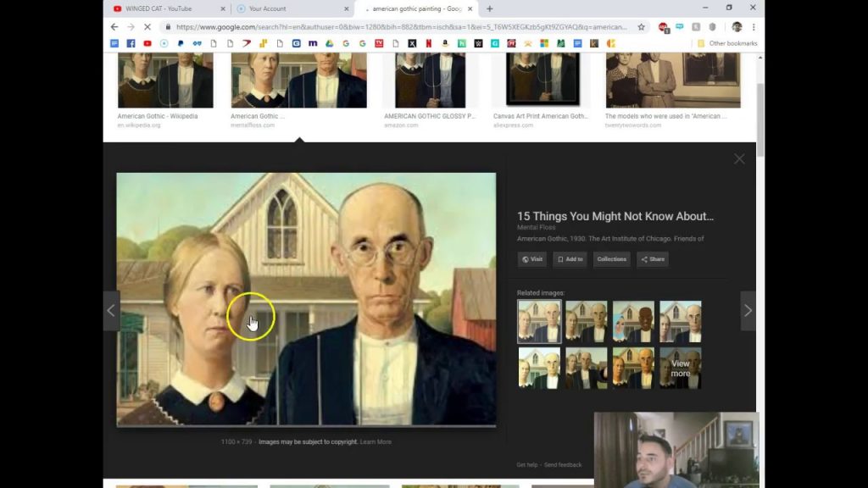
Task: Open the green 'h' bookmark icon
Action: (x=462, y=43)
